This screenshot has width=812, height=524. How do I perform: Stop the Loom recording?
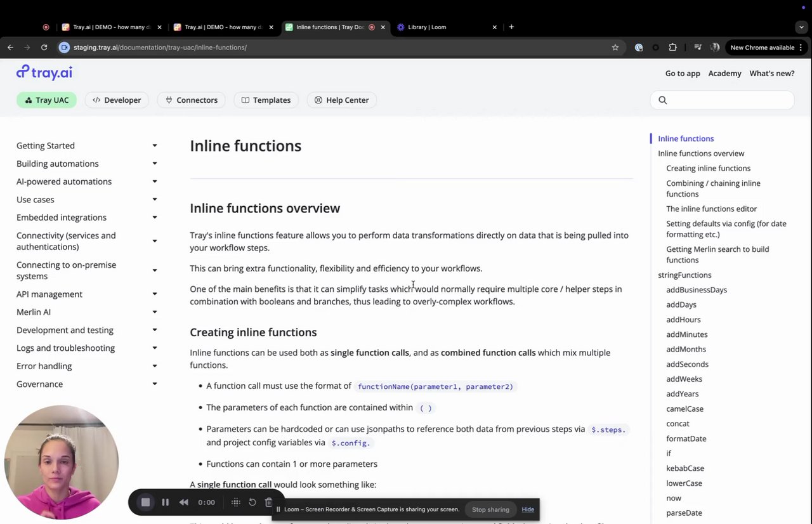(x=145, y=502)
